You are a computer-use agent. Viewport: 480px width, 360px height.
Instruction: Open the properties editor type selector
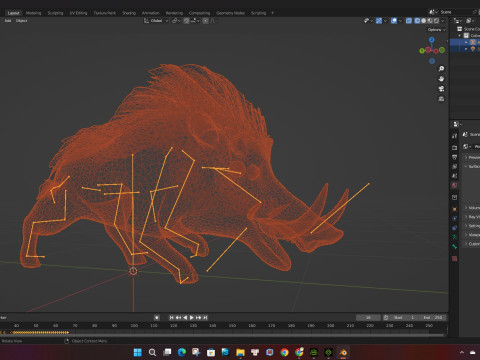click(x=457, y=124)
